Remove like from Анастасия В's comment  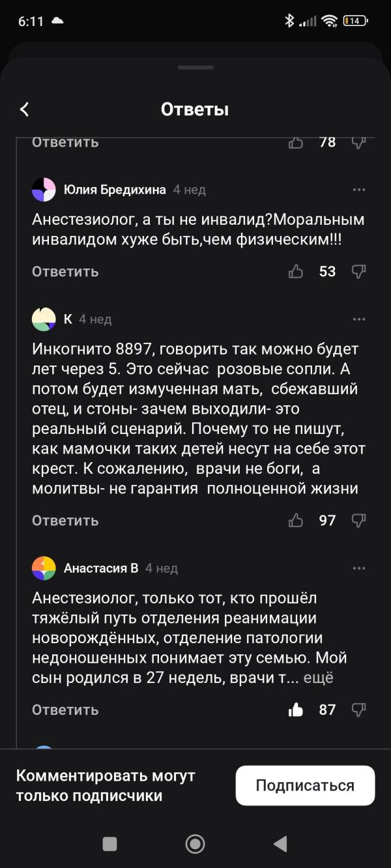click(296, 710)
